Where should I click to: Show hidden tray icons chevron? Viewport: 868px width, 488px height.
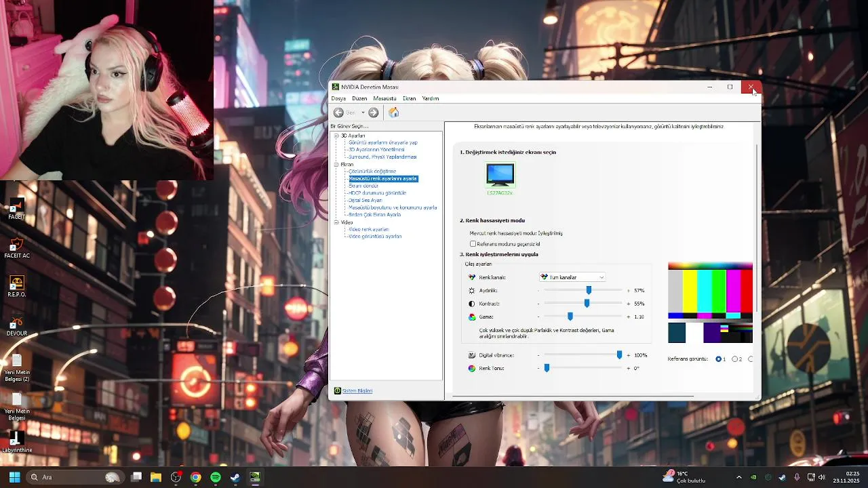pos(739,477)
